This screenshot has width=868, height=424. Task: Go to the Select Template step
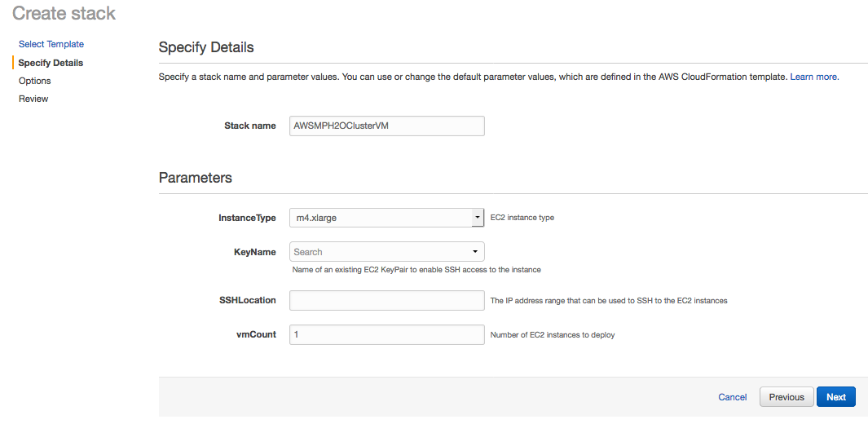click(x=51, y=44)
